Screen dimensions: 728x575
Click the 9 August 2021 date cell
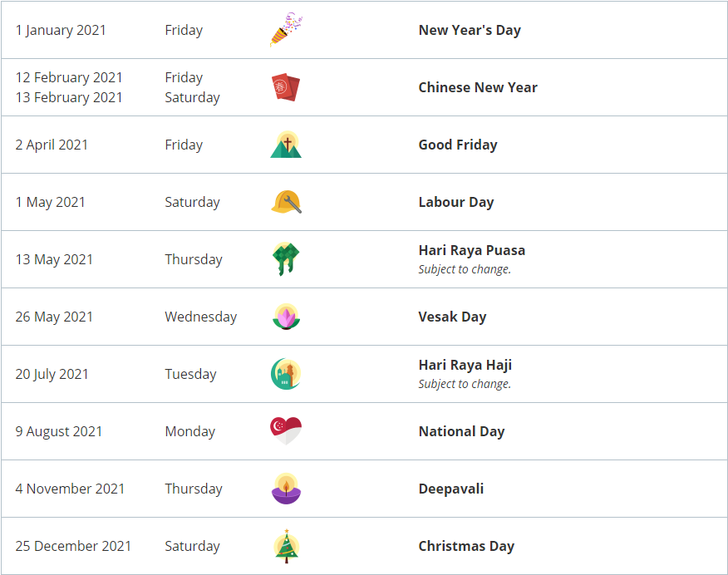58,431
